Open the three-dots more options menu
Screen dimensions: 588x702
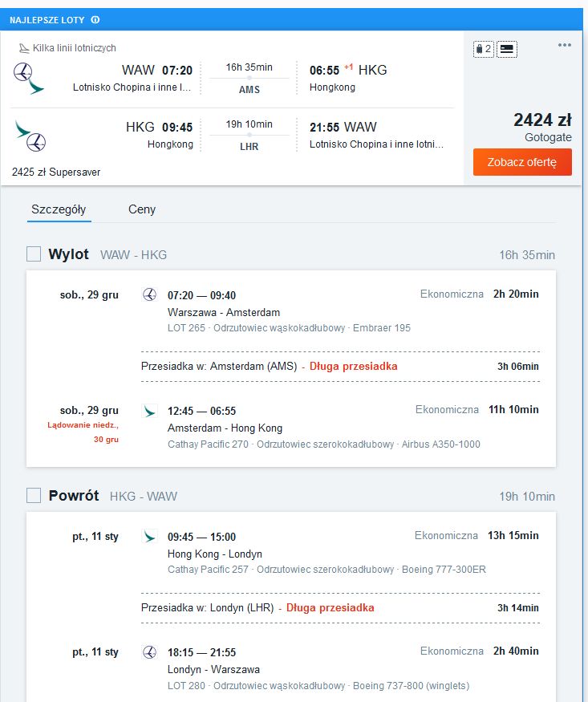click(x=564, y=45)
